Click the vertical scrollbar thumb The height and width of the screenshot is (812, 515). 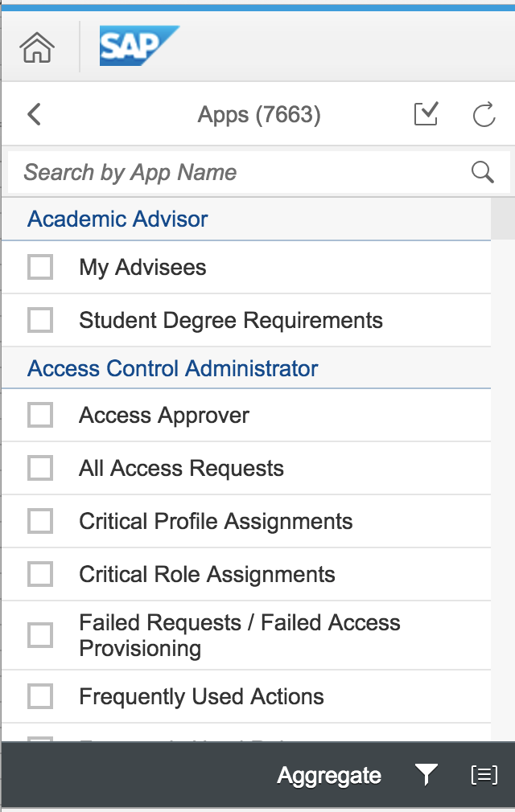tap(503, 219)
